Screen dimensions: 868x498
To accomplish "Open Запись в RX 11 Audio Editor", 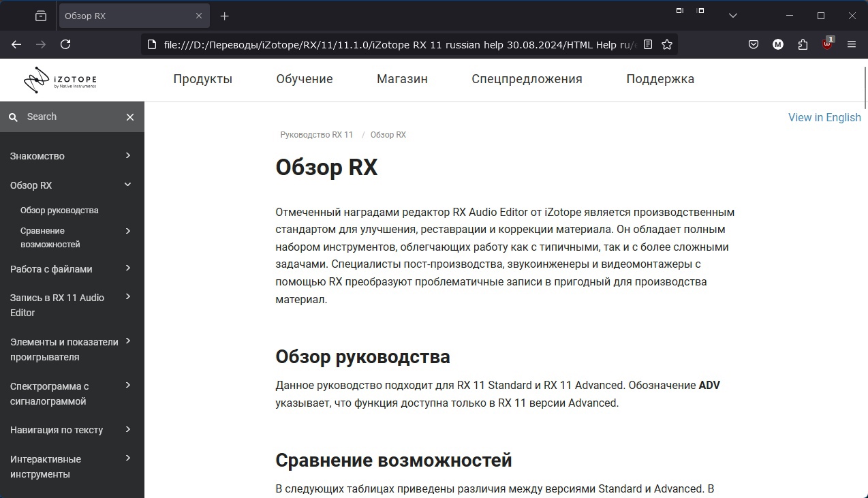I will pyautogui.click(x=57, y=305).
